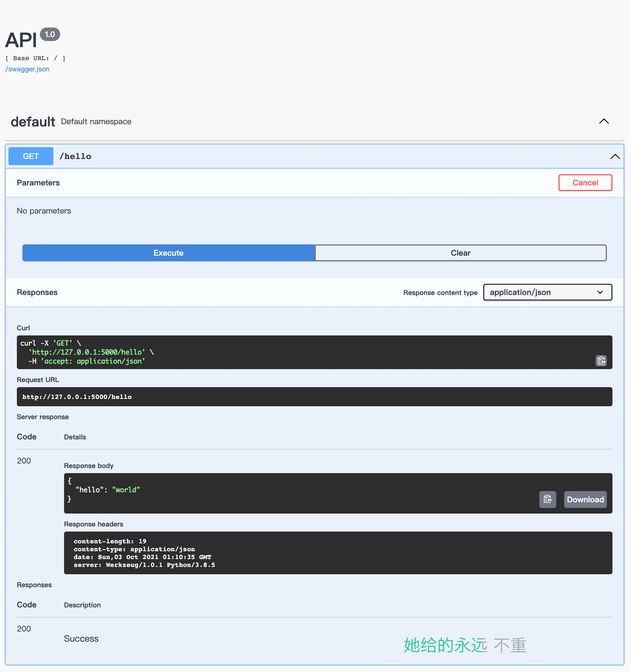The height and width of the screenshot is (672, 631).
Task: Download the response body
Action: click(x=585, y=499)
